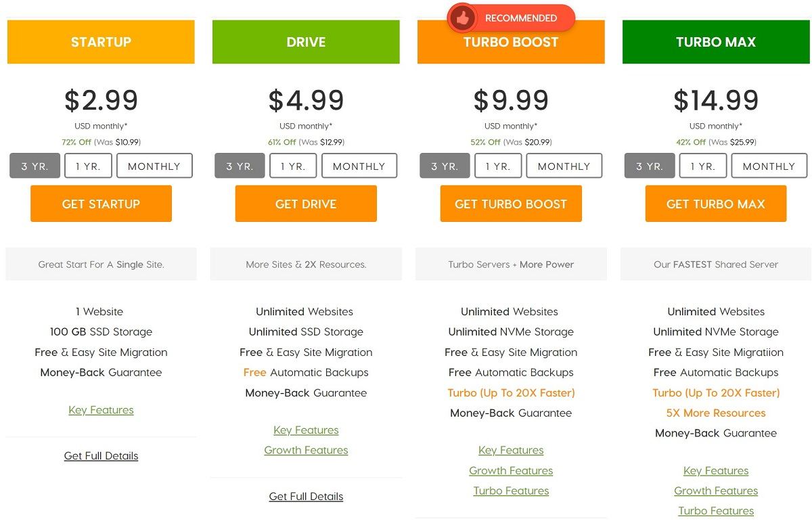Click 'Turbo Servers + More Power' tagline

(x=511, y=265)
